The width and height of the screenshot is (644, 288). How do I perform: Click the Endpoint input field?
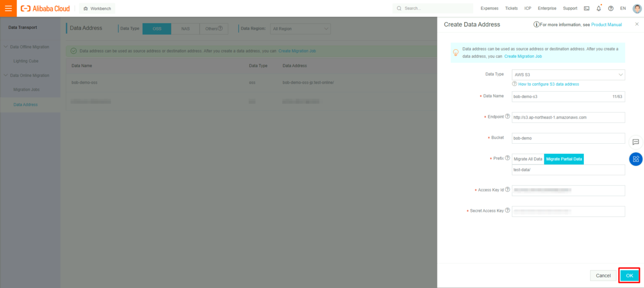point(568,117)
